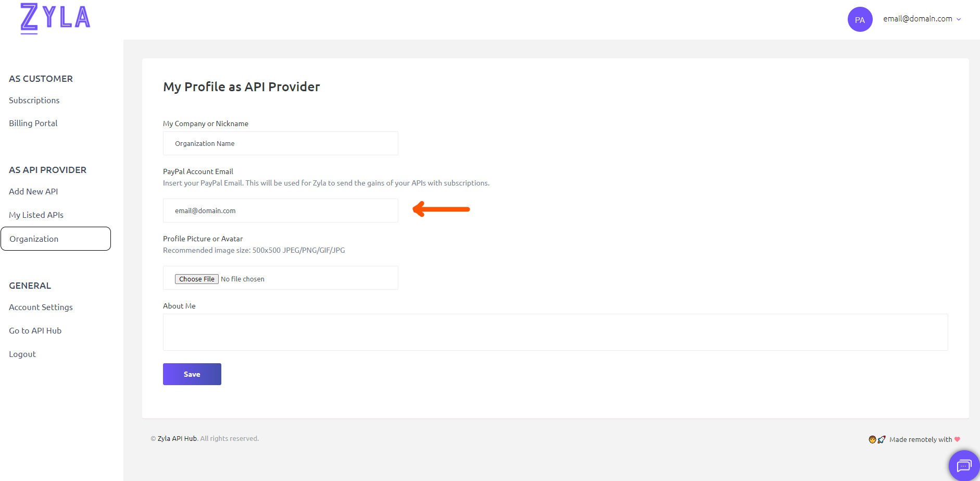Focus the Organization Name input field

281,143
